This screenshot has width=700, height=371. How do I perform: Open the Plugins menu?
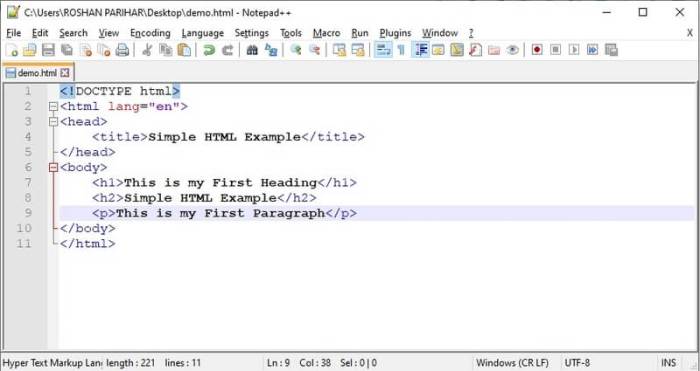point(395,33)
